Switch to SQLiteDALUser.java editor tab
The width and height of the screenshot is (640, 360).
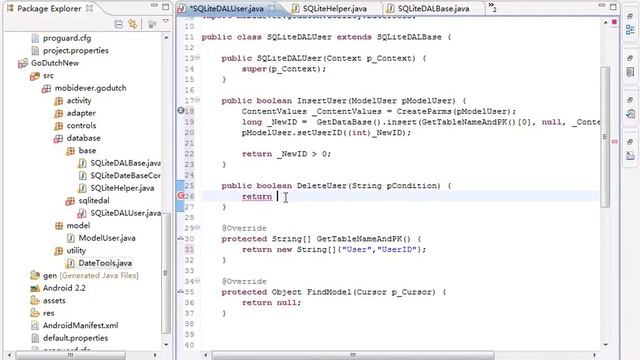[x=227, y=8]
